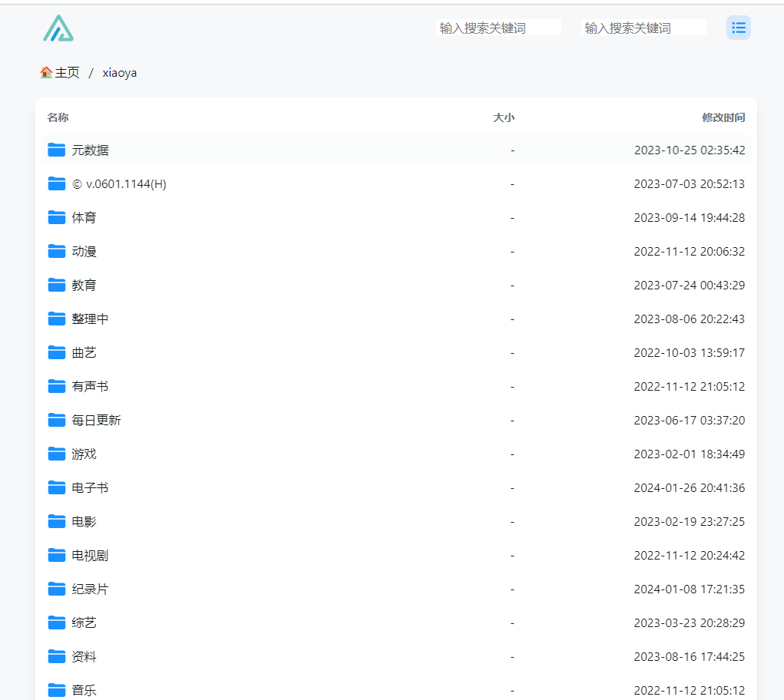Click folder icon of 整理中
The width and height of the screenshot is (784, 700).
click(x=57, y=319)
